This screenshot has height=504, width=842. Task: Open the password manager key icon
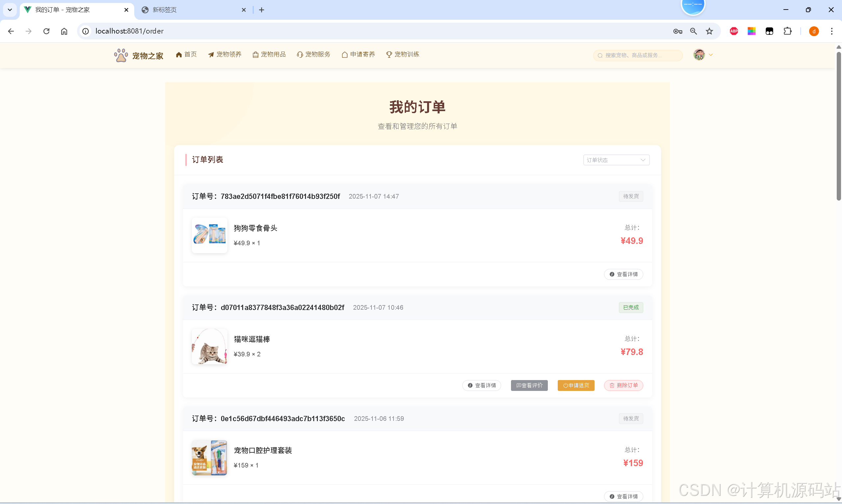[677, 31]
